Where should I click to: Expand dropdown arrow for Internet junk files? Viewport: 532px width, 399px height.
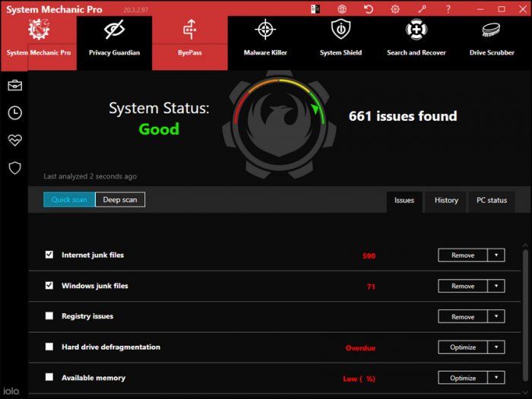(496, 255)
